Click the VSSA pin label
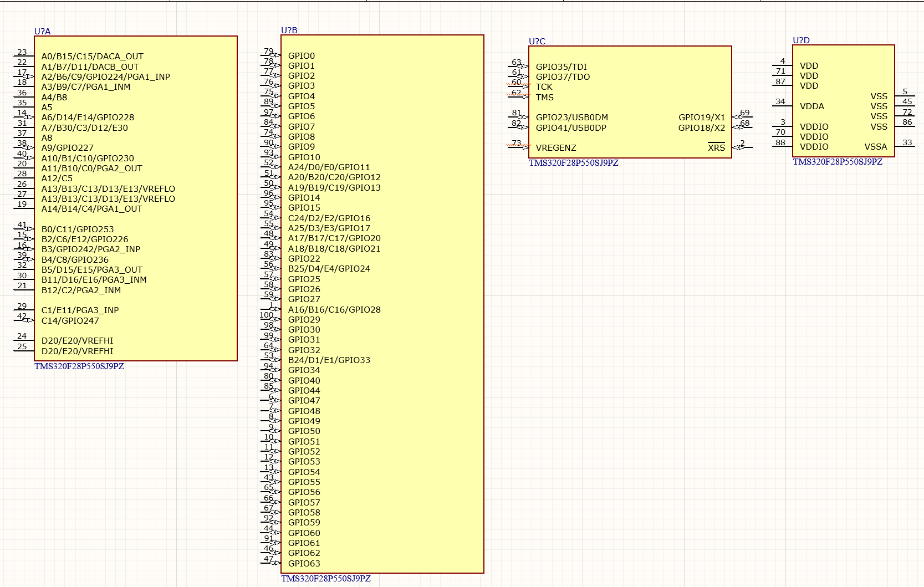 (876, 147)
